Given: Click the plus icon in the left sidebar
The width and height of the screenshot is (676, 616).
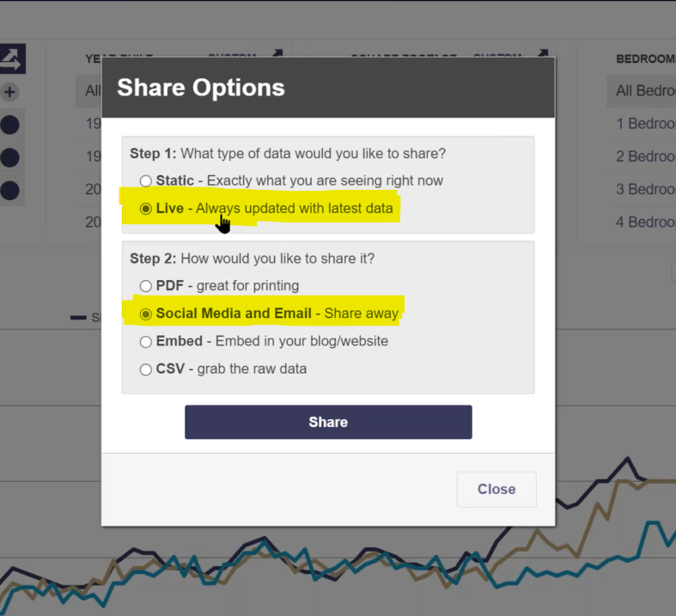Looking at the screenshot, I should (x=9, y=92).
